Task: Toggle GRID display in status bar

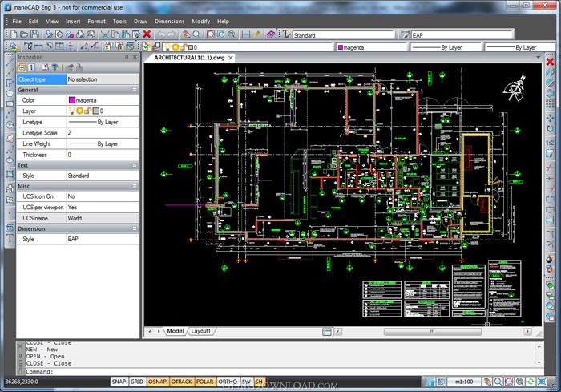Action: pos(137,382)
